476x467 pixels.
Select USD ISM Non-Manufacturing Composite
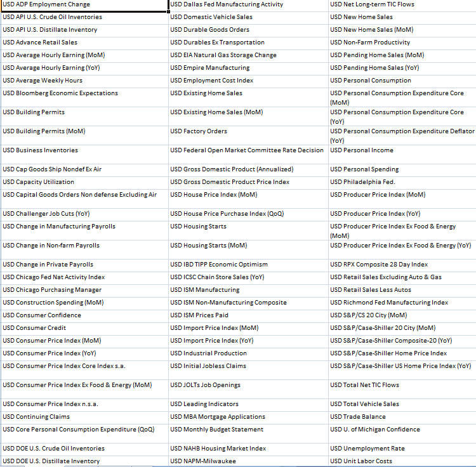pos(248,304)
